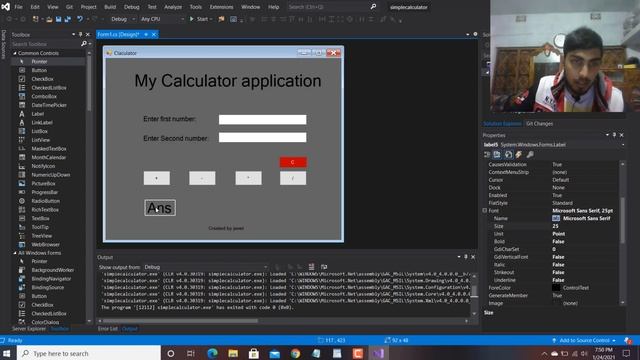Open the File menu

pyautogui.click(x=19, y=7)
